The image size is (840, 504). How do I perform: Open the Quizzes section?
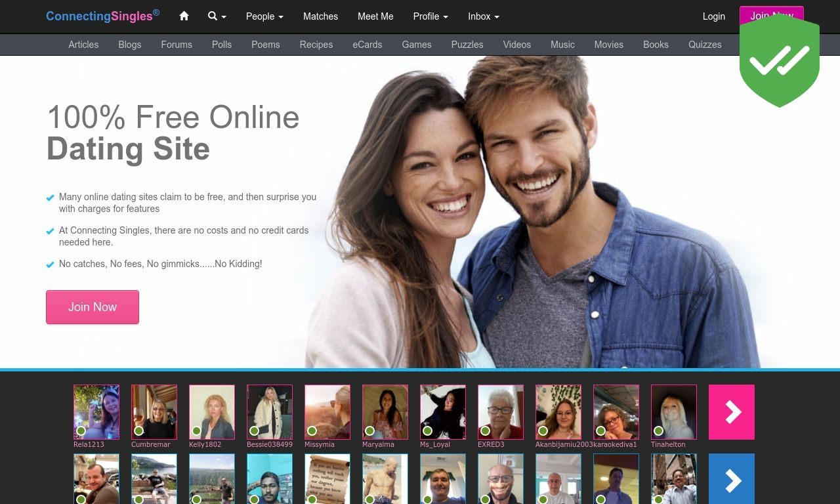[x=705, y=45]
